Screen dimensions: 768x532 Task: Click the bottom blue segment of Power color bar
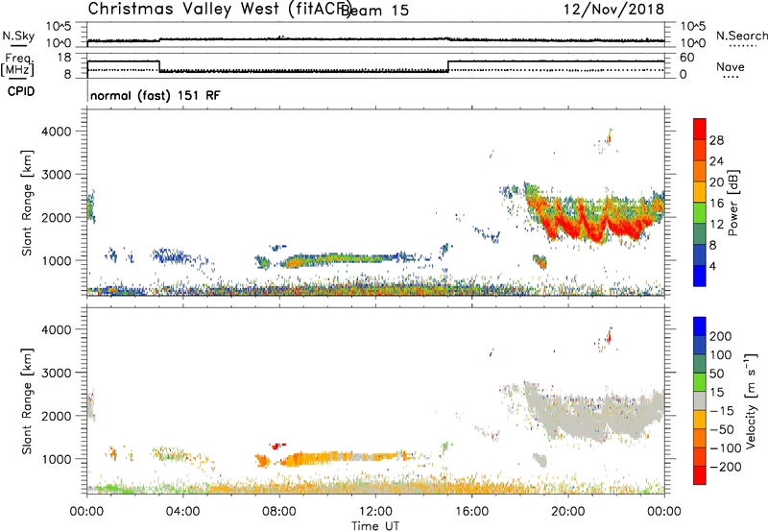[x=700, y=276]
